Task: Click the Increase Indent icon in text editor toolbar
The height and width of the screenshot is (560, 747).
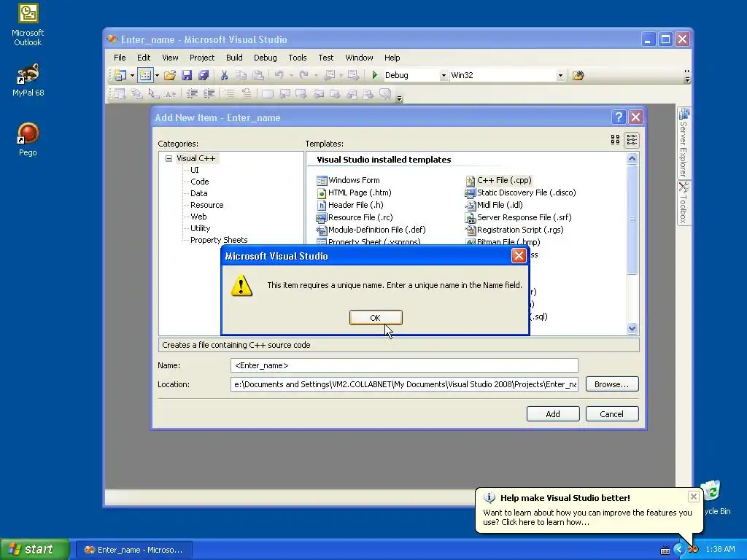Action: (209, 94)
